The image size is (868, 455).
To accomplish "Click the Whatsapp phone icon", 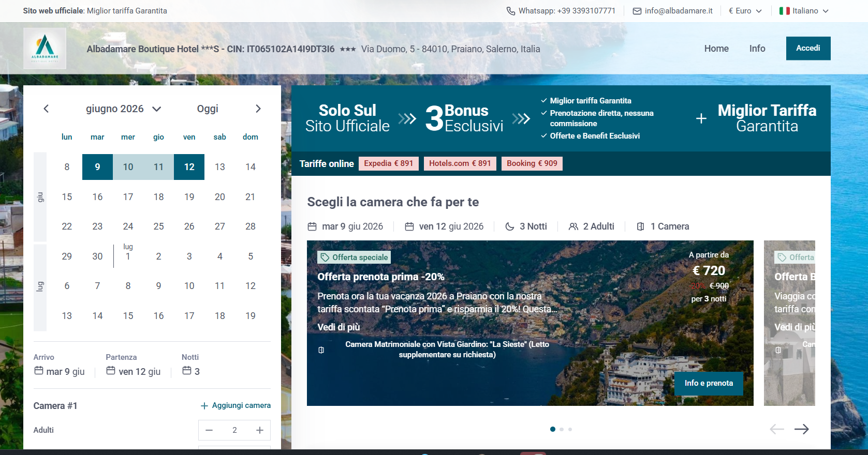I will pos(511,11).
